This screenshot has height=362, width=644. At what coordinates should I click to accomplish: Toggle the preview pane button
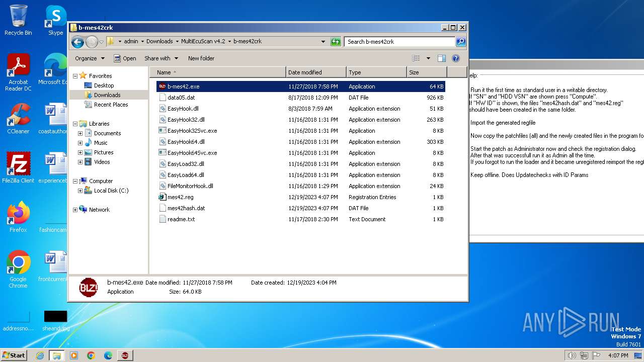point(441,58)
